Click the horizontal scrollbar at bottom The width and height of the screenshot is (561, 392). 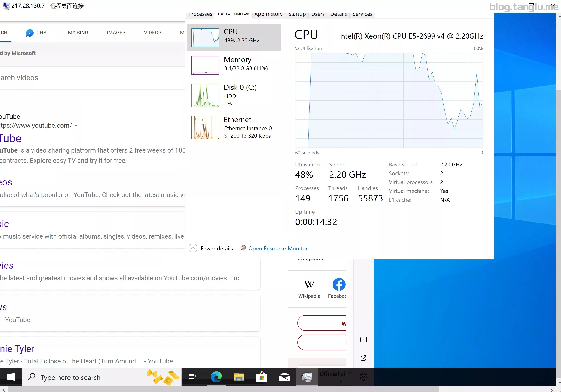[x=224, y=389]
